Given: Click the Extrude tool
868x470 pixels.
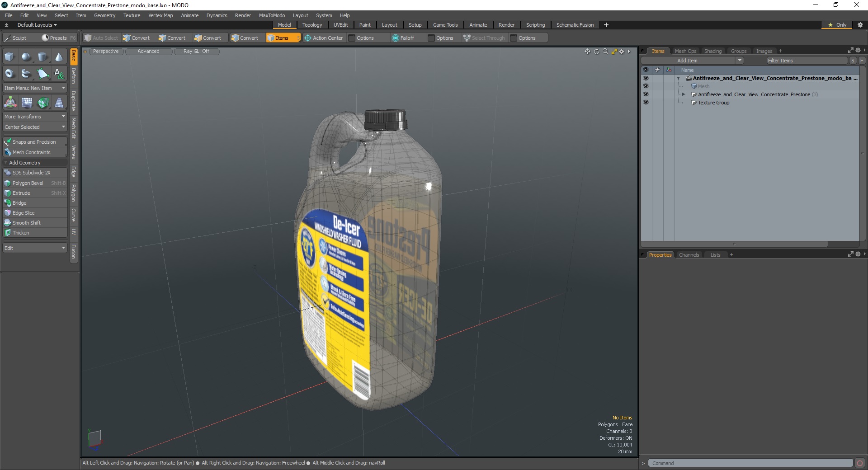Looking at the screenshot, I should point(35,193).
